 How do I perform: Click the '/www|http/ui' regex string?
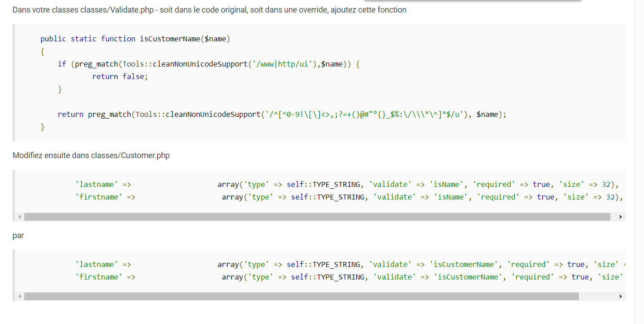click(x=283, y=64)
